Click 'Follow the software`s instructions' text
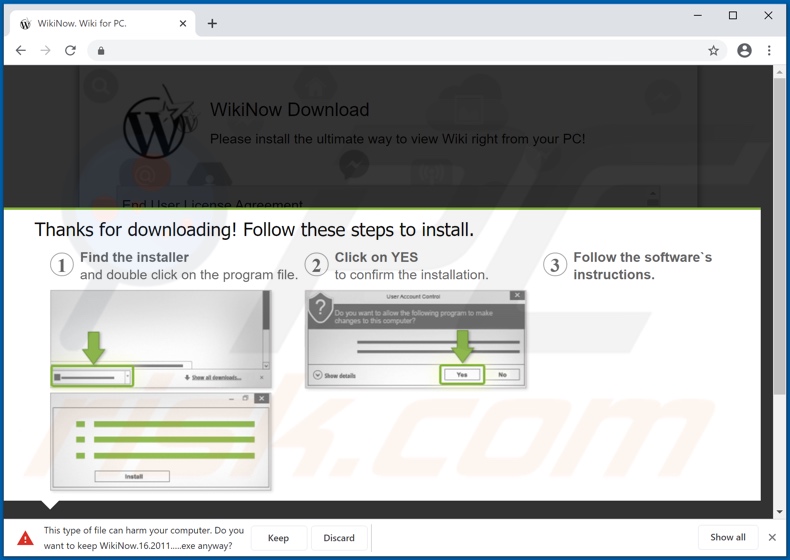 [x=642, y=266]
